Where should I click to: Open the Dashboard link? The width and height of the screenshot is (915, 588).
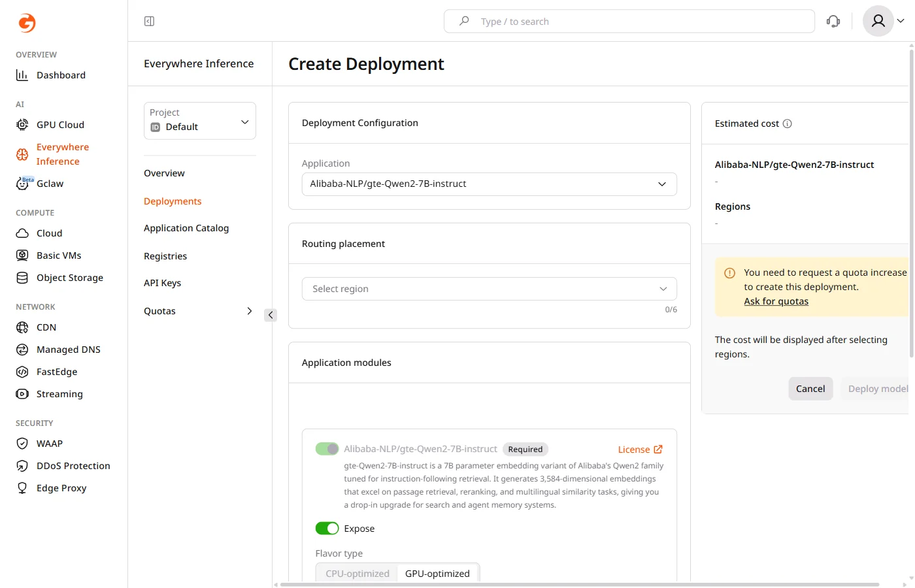point(61,75)
